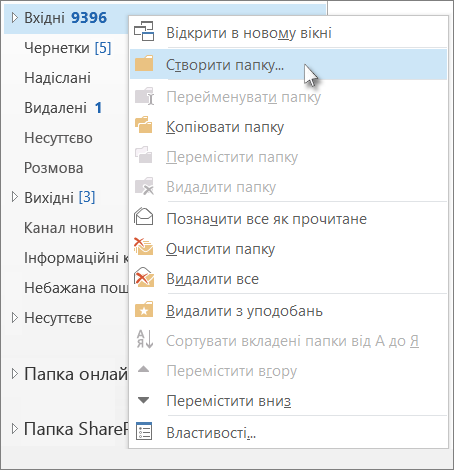Image resolution: width=454 pixels, height=470 pixels.
Task: Expand the Папка ShareP group arrow
Action: click(14, 428)
